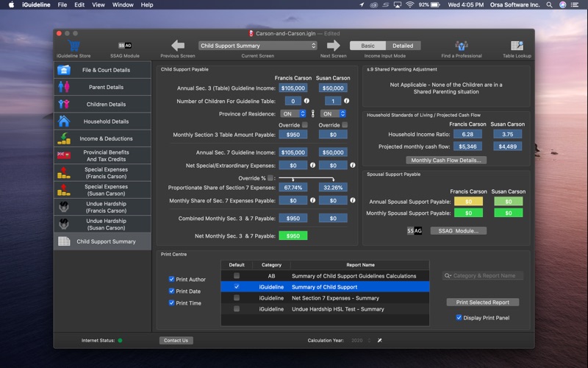Toggle Francis Carson Override checkbox
This screenshot has height=368, width=588.
point(305,124)
